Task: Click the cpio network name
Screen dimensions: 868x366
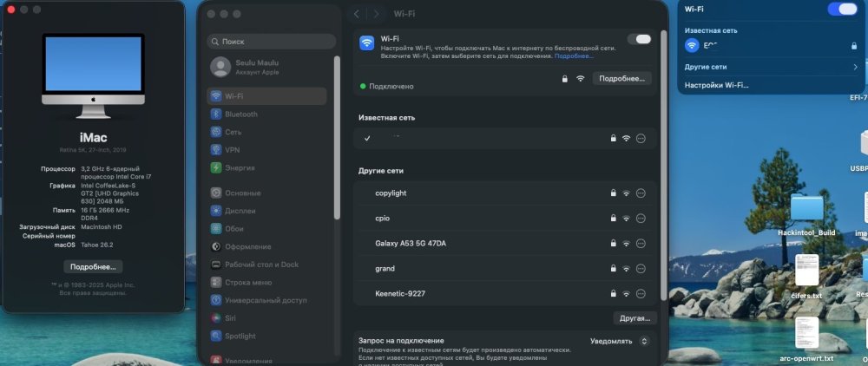Action: point(383,219)
